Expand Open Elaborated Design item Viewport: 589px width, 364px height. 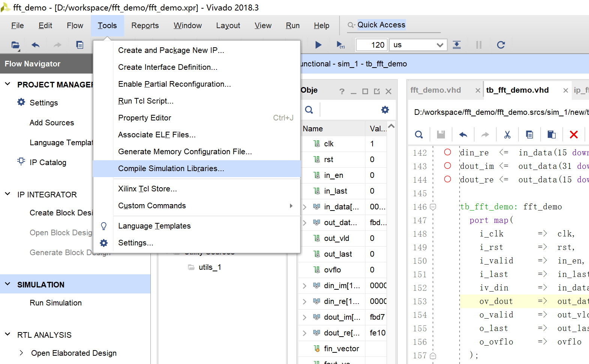click(x=21, y=353)
